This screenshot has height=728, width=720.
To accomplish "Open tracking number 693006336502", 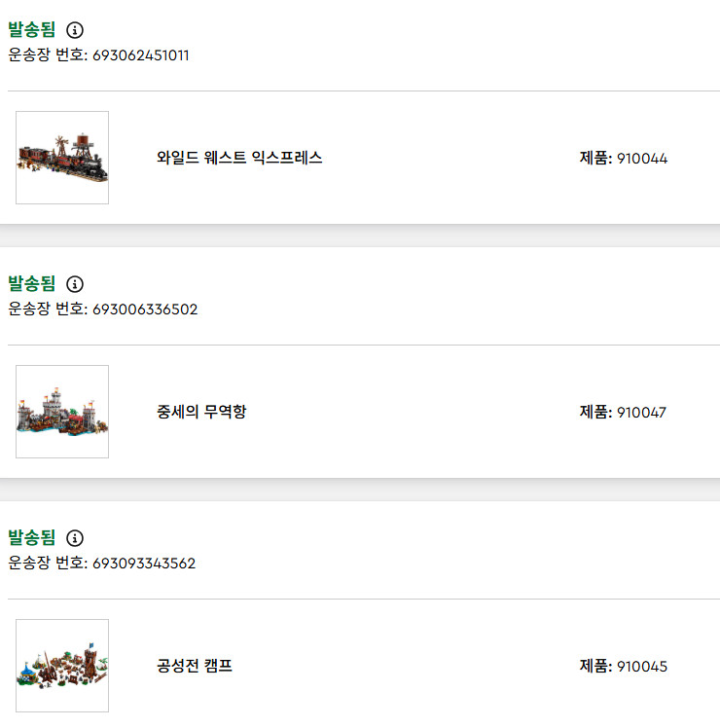I will coord(145,309).
